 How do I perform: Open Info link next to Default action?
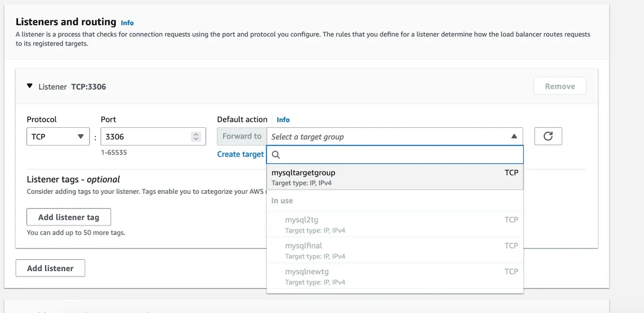[x=283, y=120]
